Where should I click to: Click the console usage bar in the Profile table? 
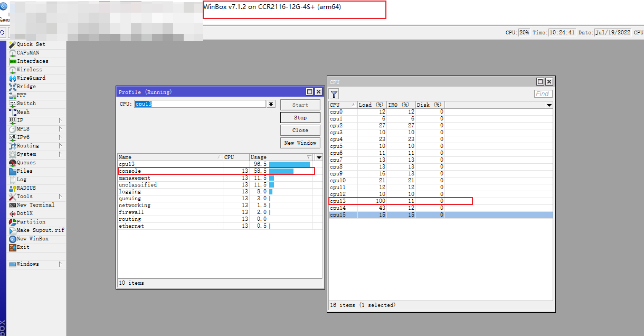pyautogui.click(x=281, y=171)
